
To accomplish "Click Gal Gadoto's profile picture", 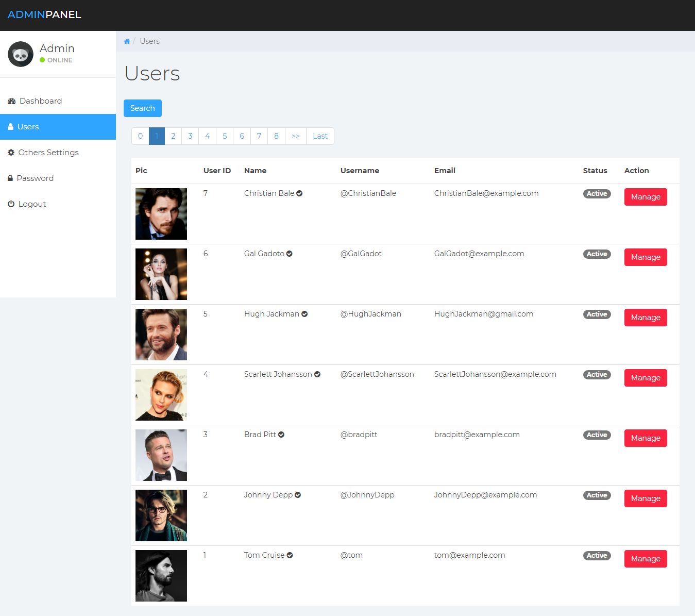I will point(161,274).
